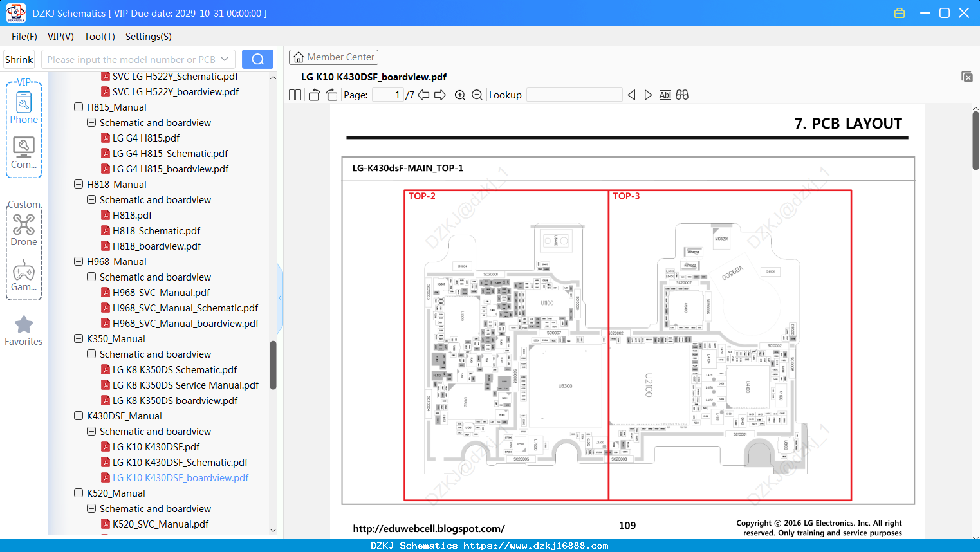Click the detach viewer icon at top right
This screenshot has height=552, width=980.
click(967, 77)
